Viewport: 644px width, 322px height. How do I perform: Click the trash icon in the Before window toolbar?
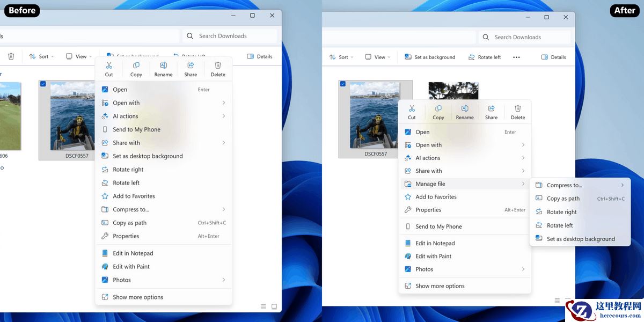click(x=11, y=56)
